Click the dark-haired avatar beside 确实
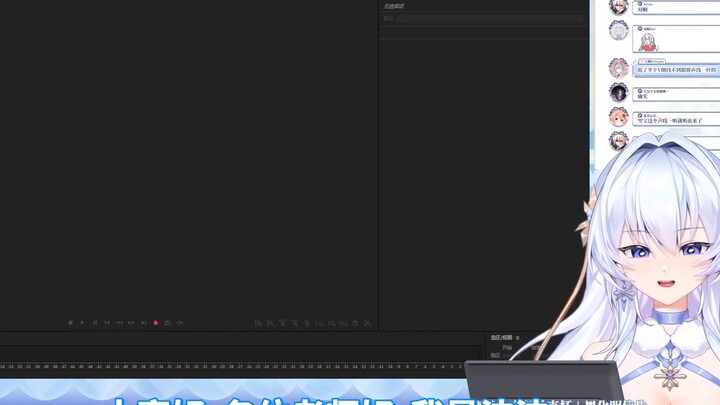This screenshot has height=405, width=720. click(619, 92)
